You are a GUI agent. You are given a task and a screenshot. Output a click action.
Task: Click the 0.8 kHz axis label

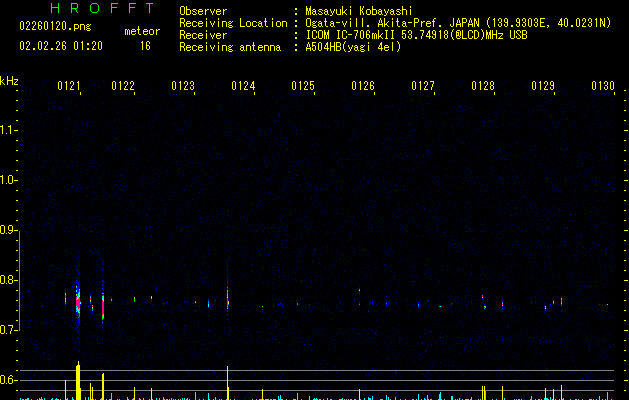(8, 280)
